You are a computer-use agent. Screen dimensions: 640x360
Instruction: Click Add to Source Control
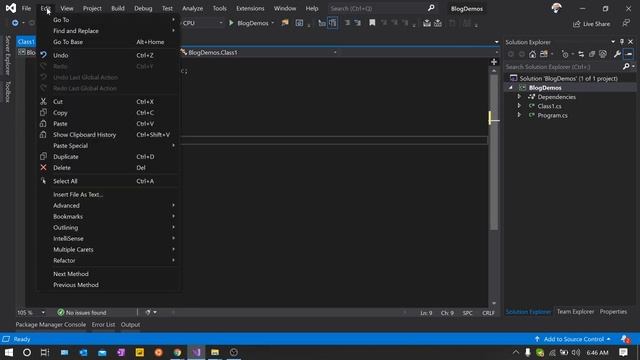coord(572,339)
